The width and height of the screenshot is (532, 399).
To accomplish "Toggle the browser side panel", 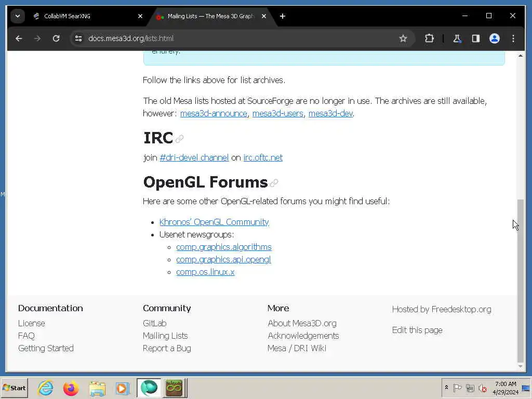I will point(476,38).
